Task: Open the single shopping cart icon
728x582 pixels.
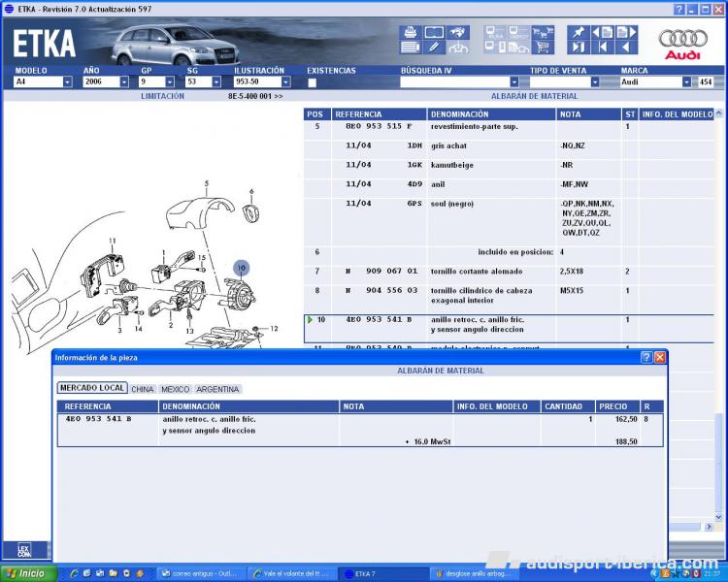Action: 543,47
